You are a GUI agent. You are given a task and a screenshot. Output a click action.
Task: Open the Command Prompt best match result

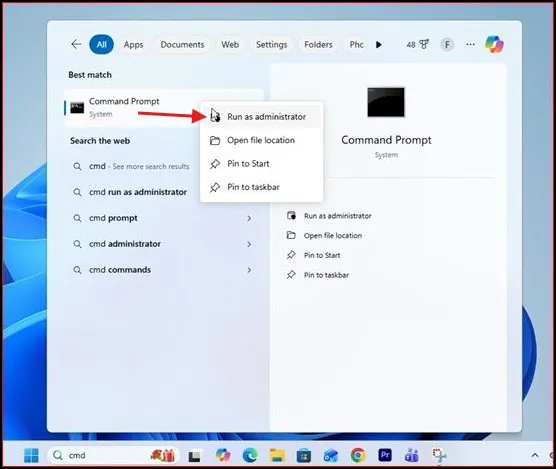pyautogui.click(x=132, y=107)
